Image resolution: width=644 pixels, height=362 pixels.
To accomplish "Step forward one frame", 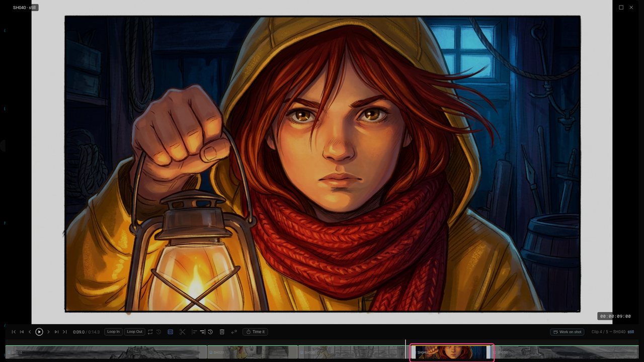I will coord(48,332).
